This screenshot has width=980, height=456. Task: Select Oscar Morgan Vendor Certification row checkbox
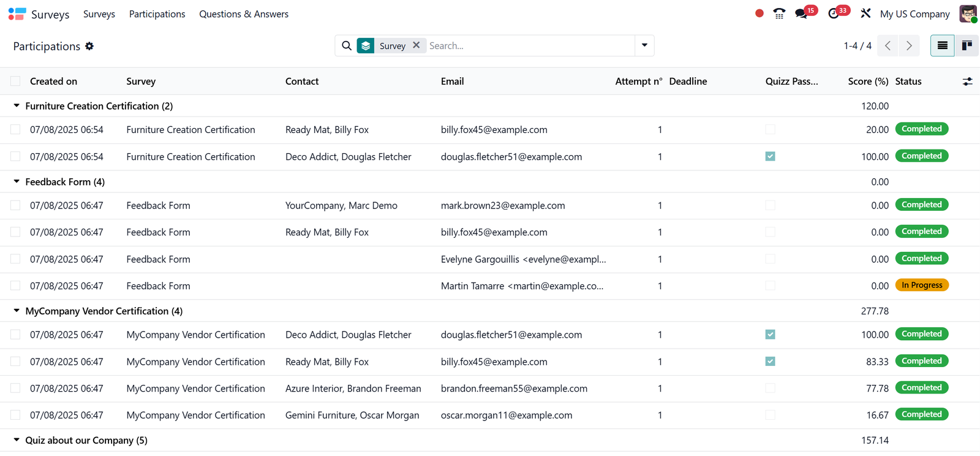15,415
